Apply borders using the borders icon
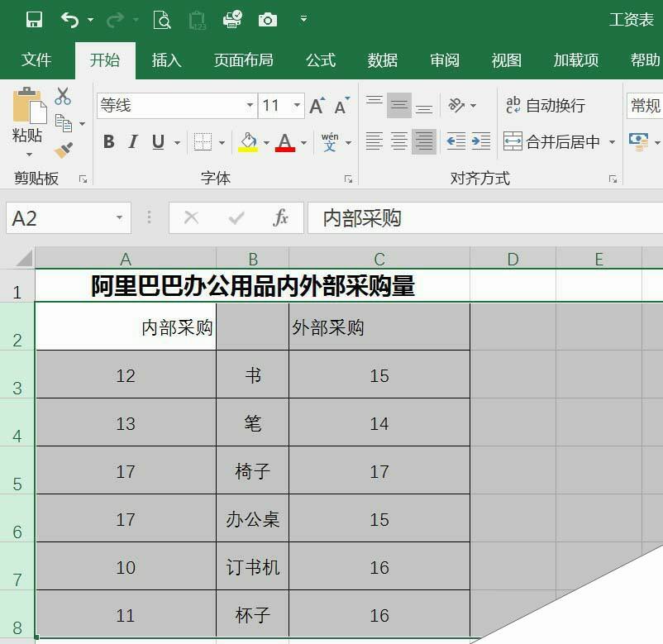The width and height of the screenshot is (663, 644). pyautogui.click(x=203, y=141)
